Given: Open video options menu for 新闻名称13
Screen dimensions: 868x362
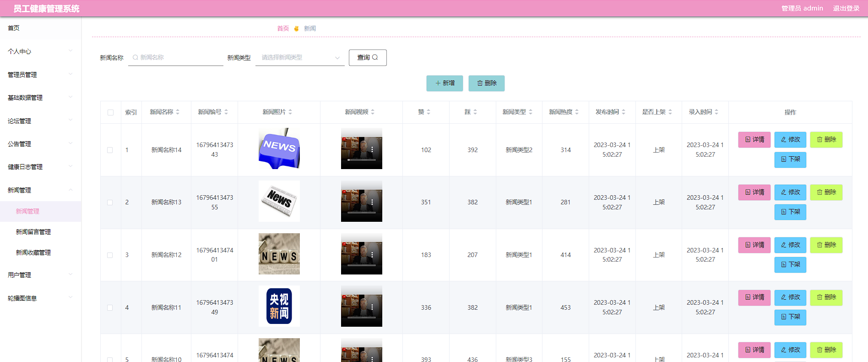Looking at the screenshot, I should coord(372,202).
